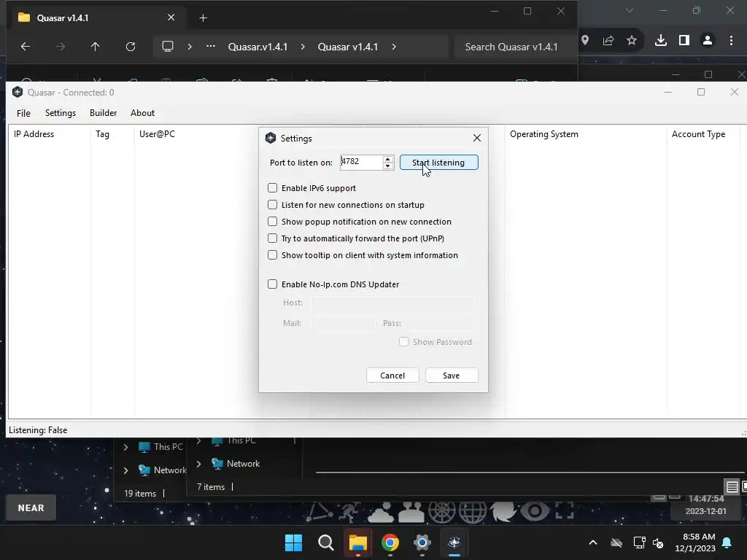This screenshot has width=747, height=560.
Task: Click the NEAR button on desktop
Action: (31, 508)
